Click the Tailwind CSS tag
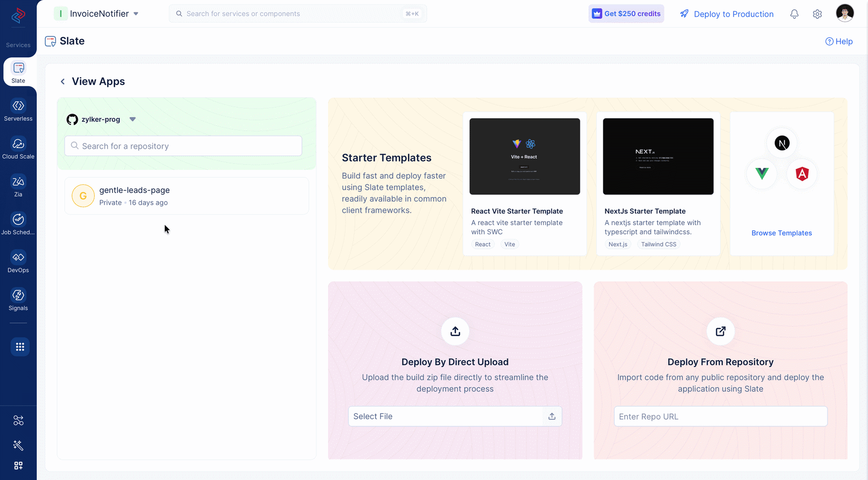Screen dimensions: 868x480 click(659, 245)
